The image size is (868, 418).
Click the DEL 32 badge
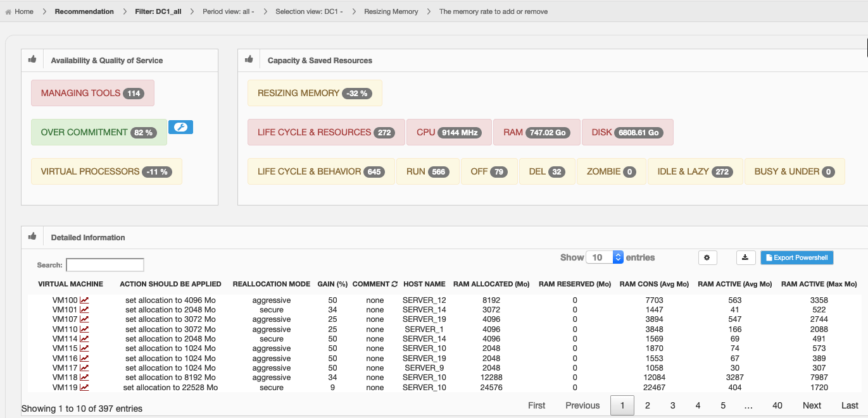tap(547, 171)
